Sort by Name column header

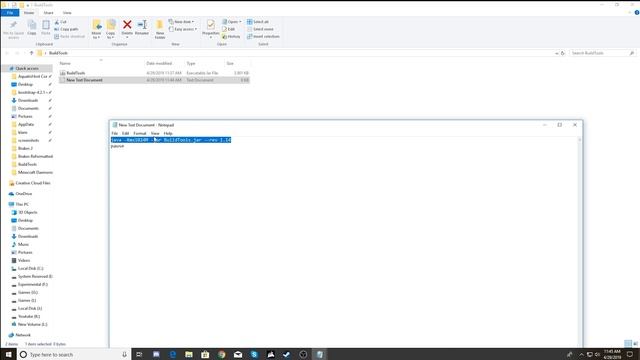65,64
